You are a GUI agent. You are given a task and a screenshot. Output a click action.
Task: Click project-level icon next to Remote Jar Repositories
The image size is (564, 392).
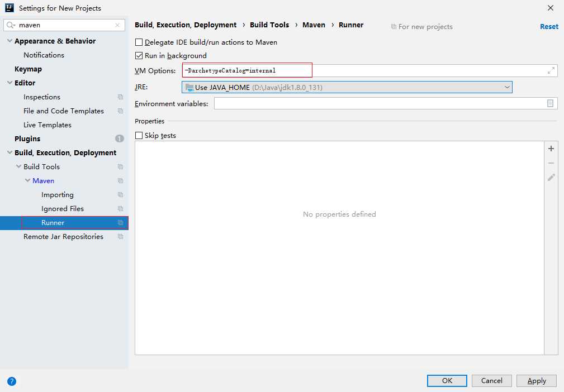[121, 237]
